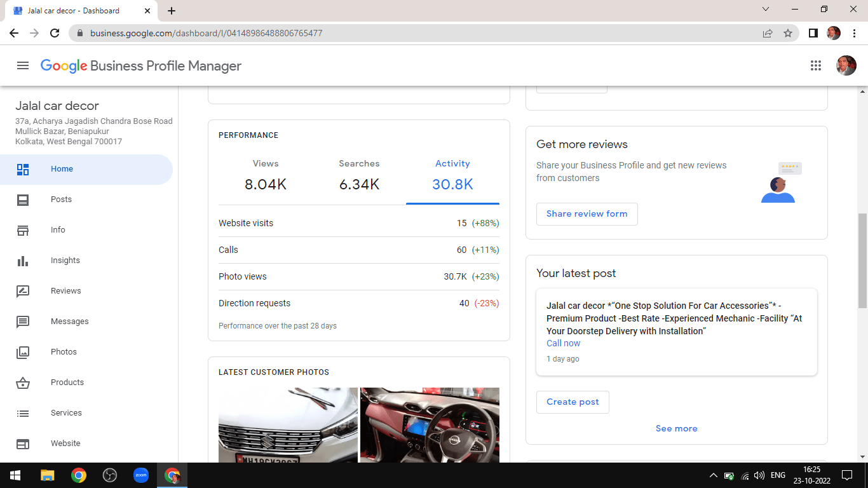The height and width of the screenshot is (488, 868).
Task: Open the Services menu item
Action: [x=66, y=413]
